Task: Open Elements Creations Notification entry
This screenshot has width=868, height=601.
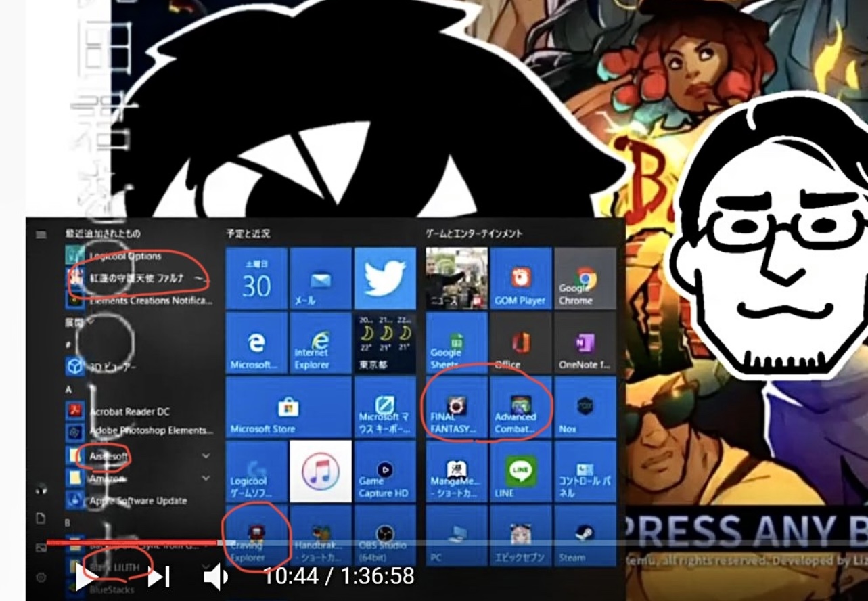Action: (139, 300)
